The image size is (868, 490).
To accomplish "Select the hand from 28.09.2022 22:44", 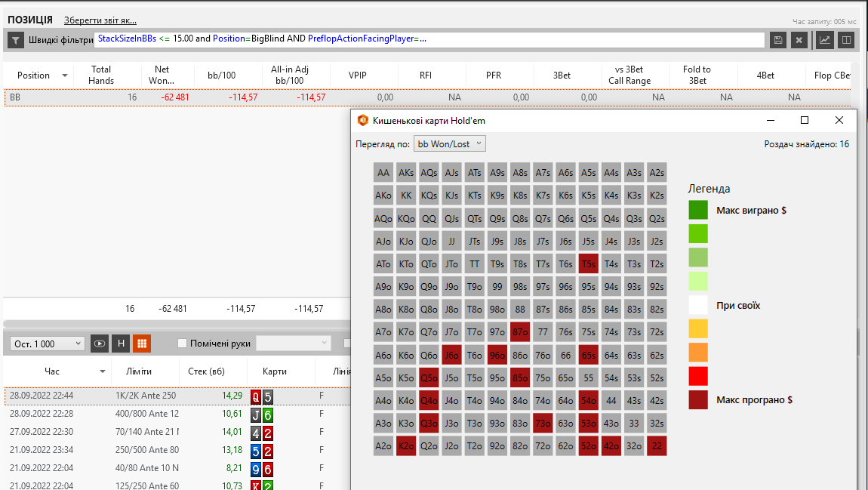I will 177,396.
